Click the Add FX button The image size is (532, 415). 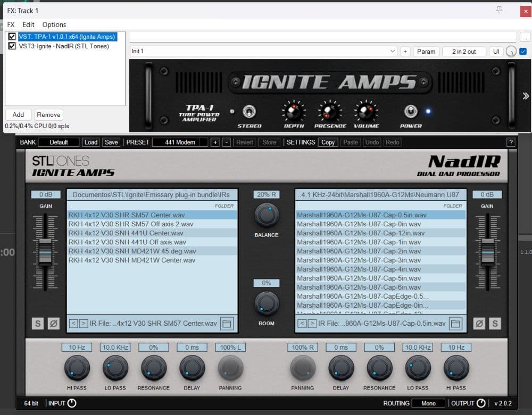coord(18,114)
